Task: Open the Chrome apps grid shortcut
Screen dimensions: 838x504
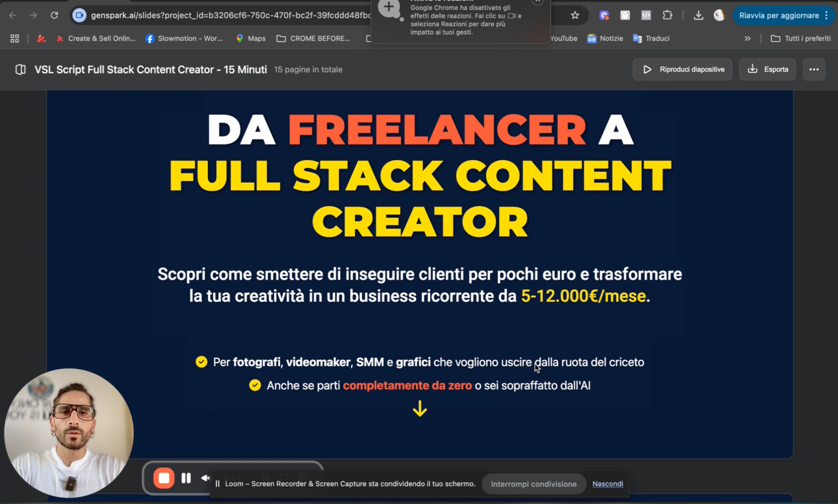Action: pyautogui.click(x=15, y=38)
